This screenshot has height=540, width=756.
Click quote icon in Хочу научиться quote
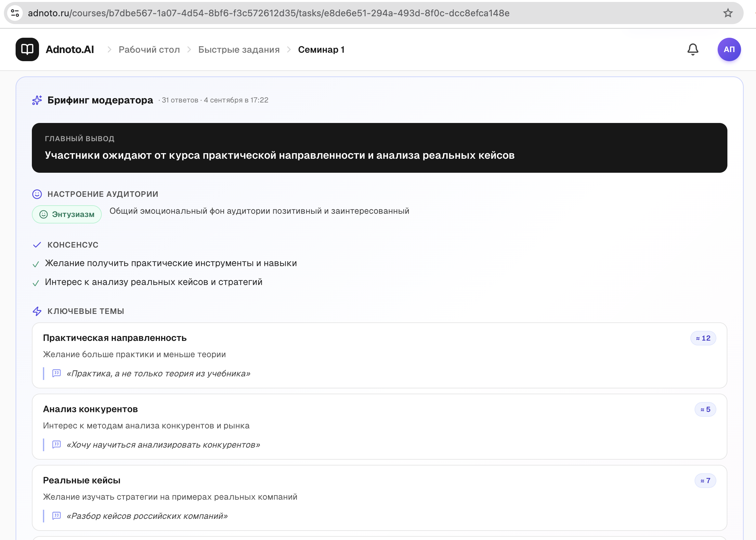click(x=57, y=444)
